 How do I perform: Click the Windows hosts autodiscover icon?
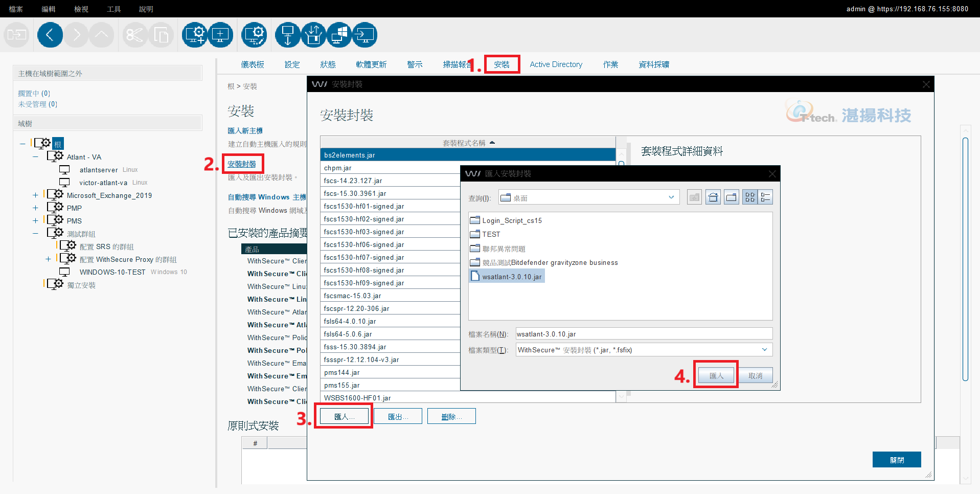point(339,35)
